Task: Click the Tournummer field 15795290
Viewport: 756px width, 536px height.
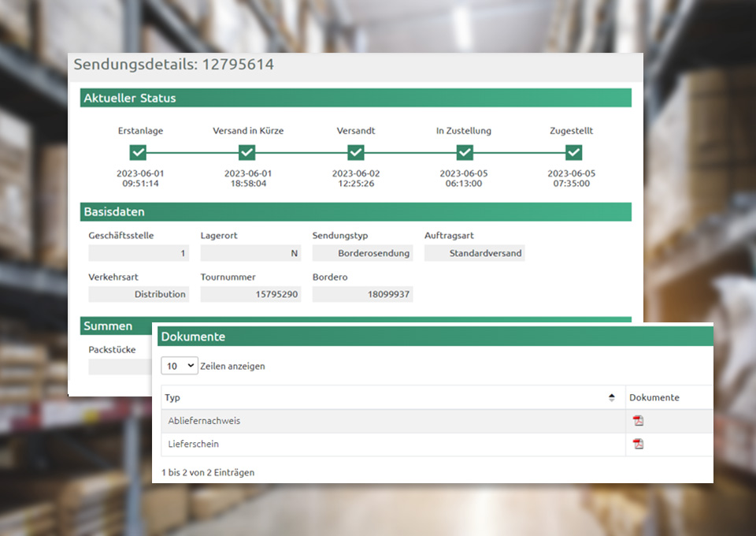Action: [x=250, y=294]
